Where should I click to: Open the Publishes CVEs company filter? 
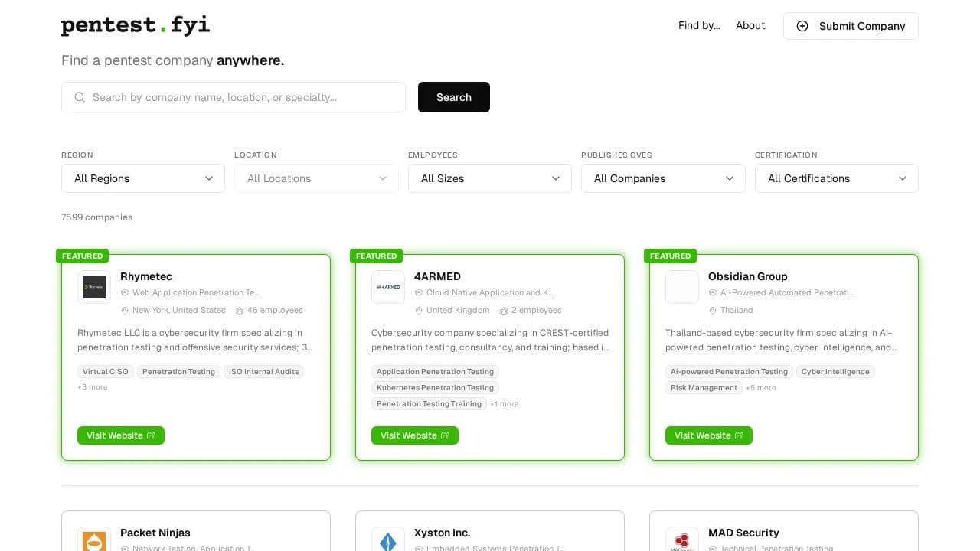point(663,178)
